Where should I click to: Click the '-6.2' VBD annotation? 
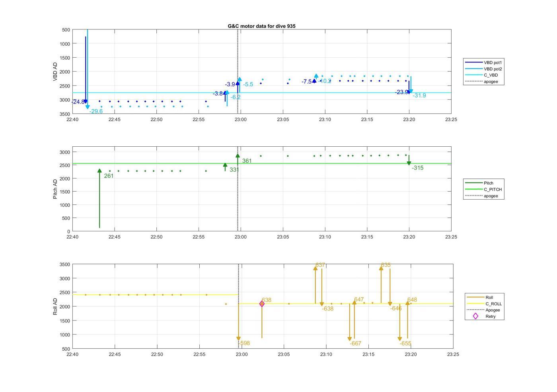(x=236, y=97)
